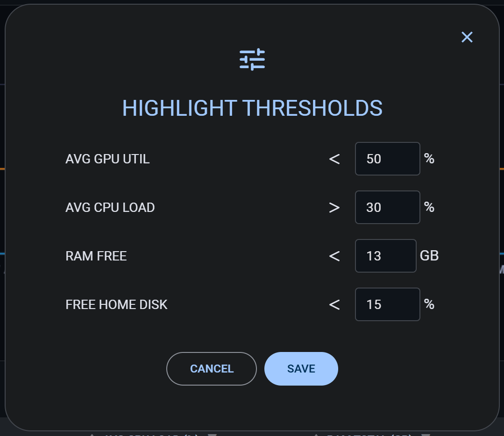
Task: Select the FREE HOME DISK field showing 15
Action: (x=387, y=304)
